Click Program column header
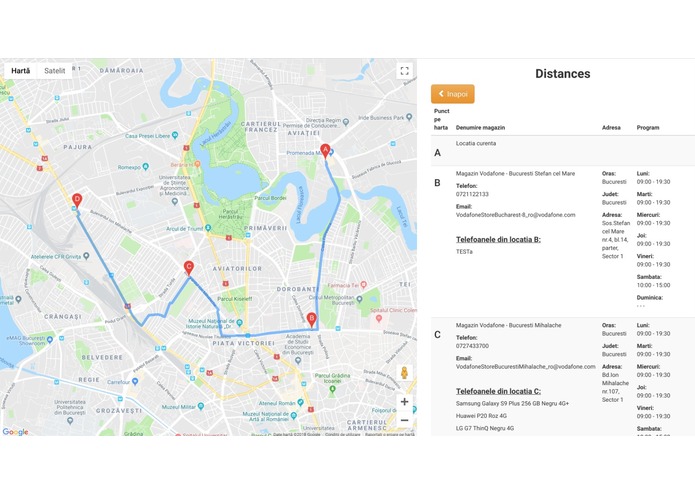Screen dimensions: 695x494 pyautogui.click(x=648, y=128)
